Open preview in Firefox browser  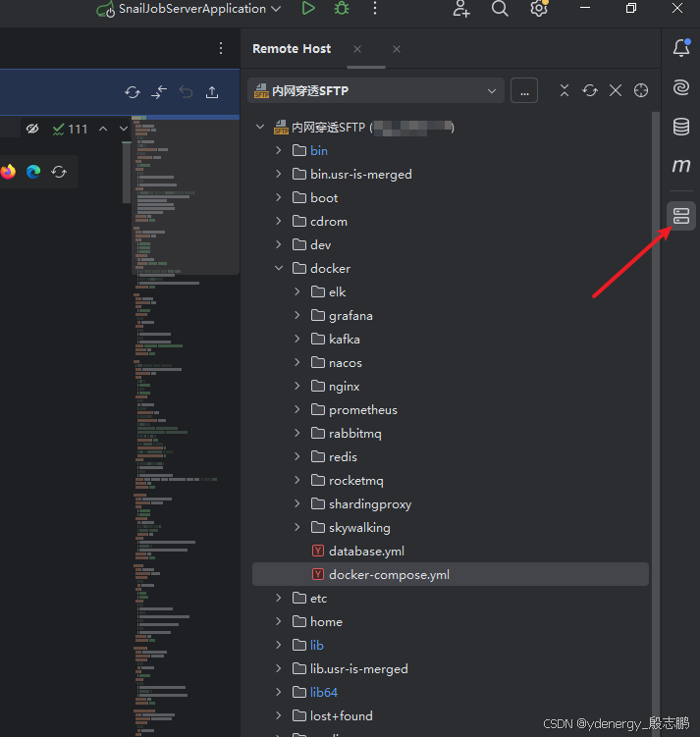pyautogui.click(x=9, y=172)
